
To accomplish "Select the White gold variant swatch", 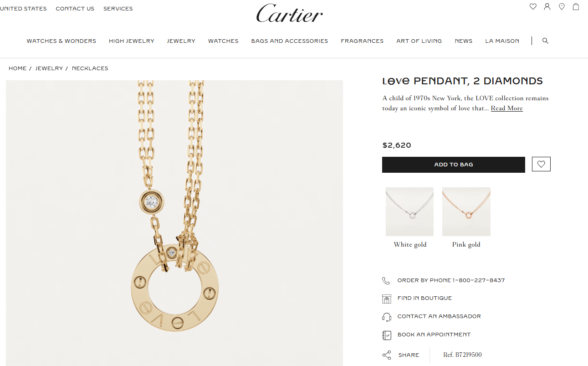I will [409, 211].
